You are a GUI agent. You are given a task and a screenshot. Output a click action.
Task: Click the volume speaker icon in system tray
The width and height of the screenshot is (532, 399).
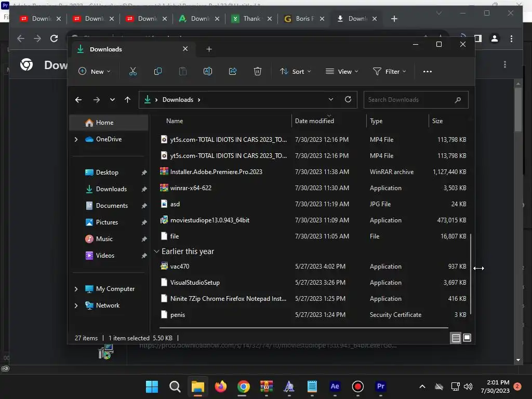coord(468,387)
